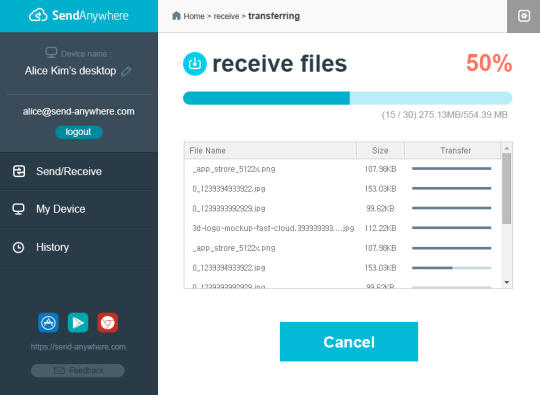Click the 50% progress percentage
540x395 pixels.
tap(489, 63)
